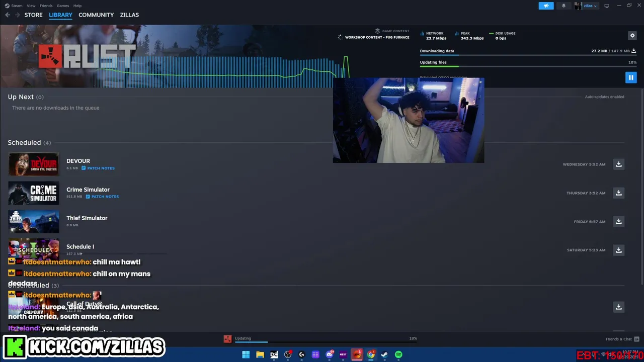Image resolution: width=644 pixels, height=362 pixels.
Task: Open the COMMUNITY tab
Action: click(96, 15)
